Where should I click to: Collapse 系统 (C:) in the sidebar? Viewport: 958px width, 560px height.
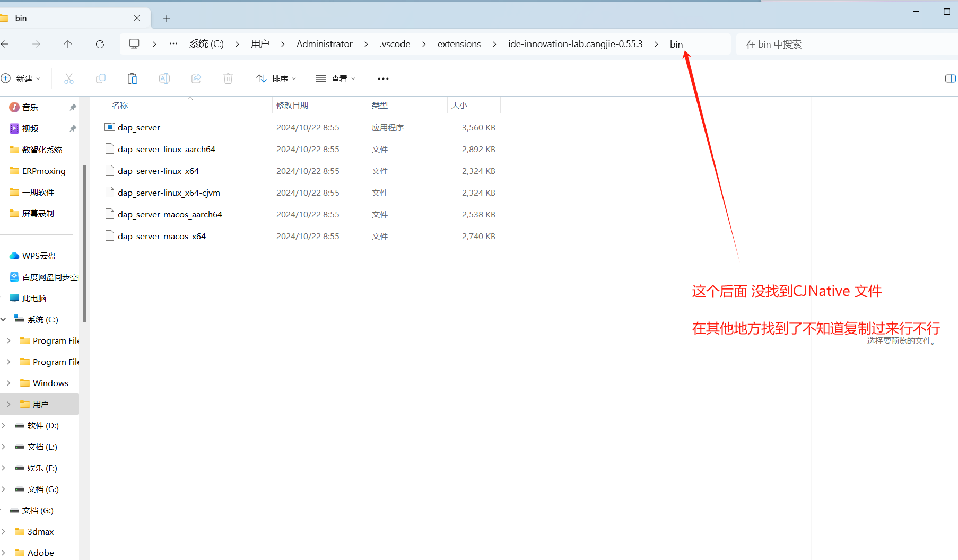coord(4,319)
